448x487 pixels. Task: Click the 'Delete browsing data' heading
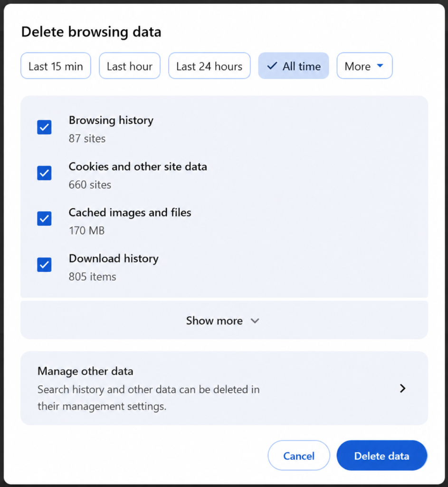[91, 32]
